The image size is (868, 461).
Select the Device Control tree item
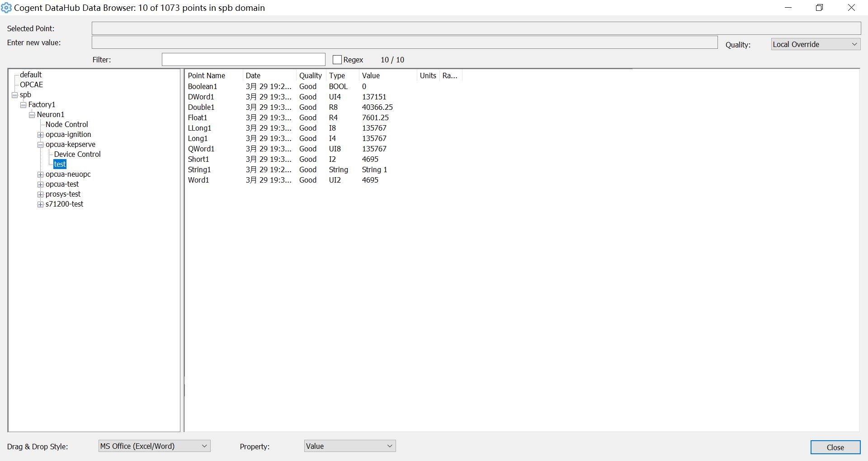pos(77,154)
